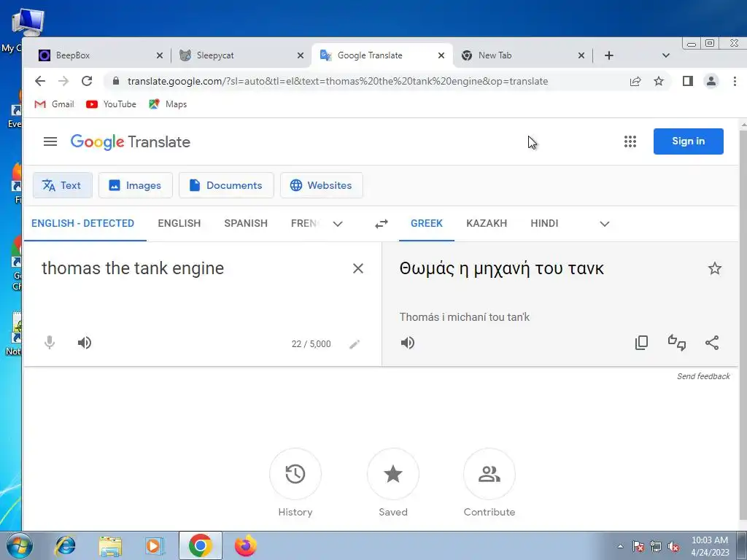View site security lock info

[116, 81]
